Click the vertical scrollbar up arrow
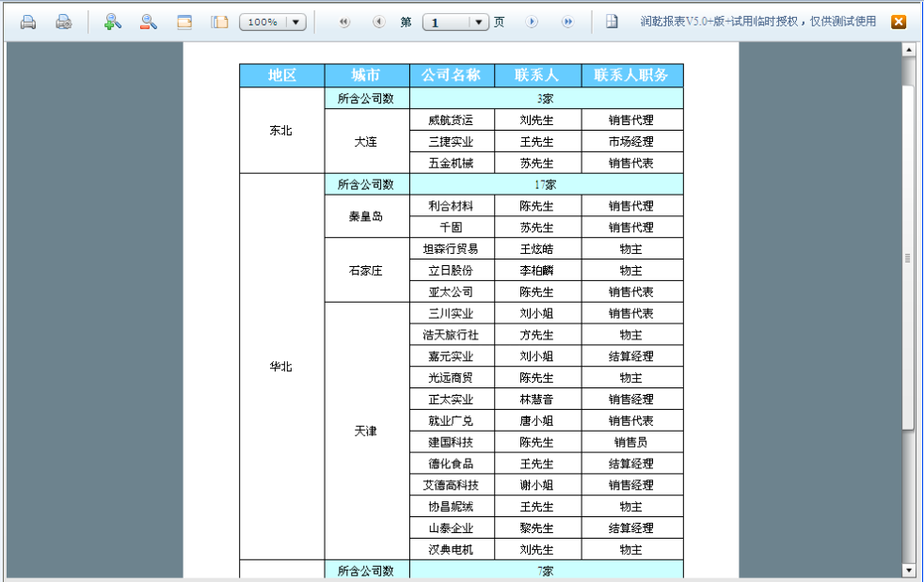 908,50
